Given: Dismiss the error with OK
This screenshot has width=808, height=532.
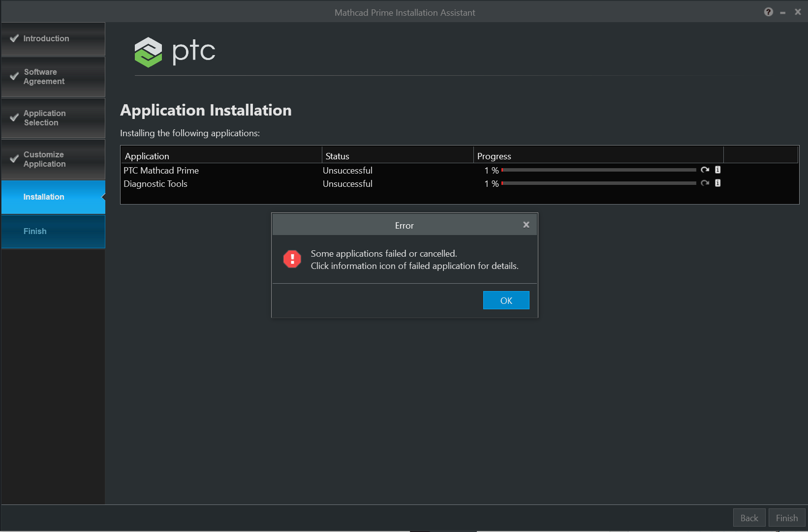Looking at the screenshot, I should coord(506,300).
